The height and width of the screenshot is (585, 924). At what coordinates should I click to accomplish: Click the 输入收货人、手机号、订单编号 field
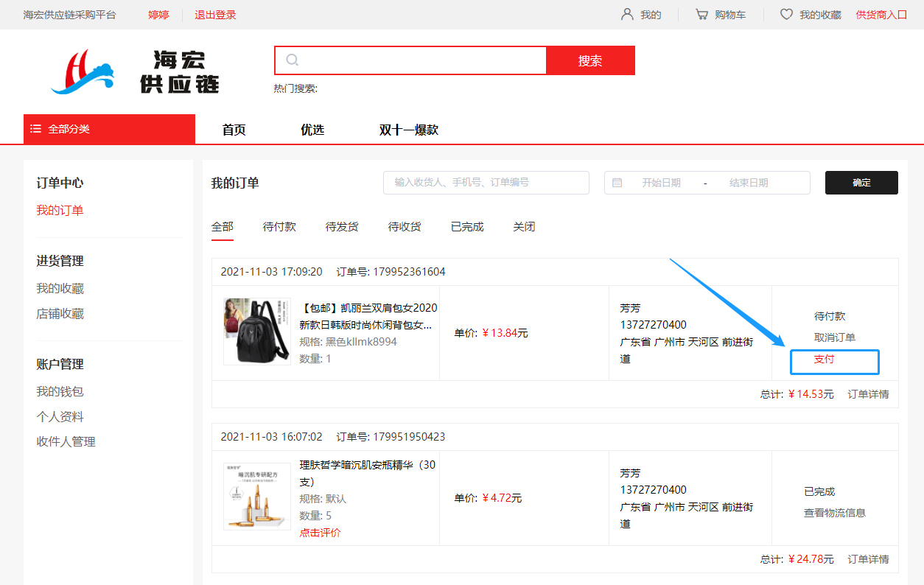[x=486, y=183]
